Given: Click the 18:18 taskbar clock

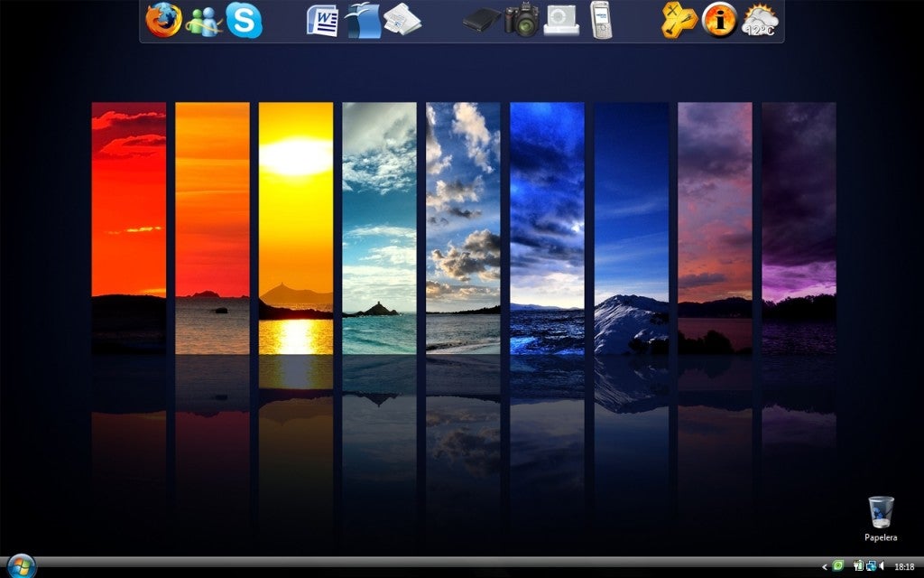Looking at the screenshot, I should 904,566.
